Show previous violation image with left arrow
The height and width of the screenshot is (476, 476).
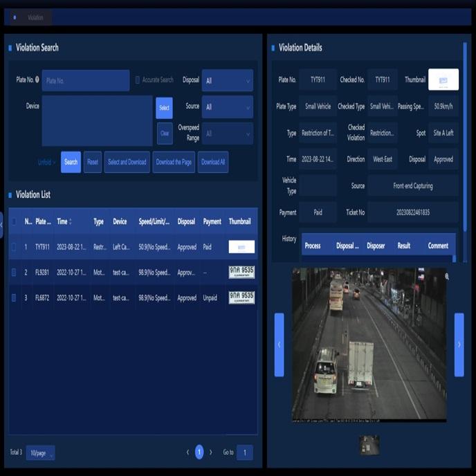coord(279,345)
